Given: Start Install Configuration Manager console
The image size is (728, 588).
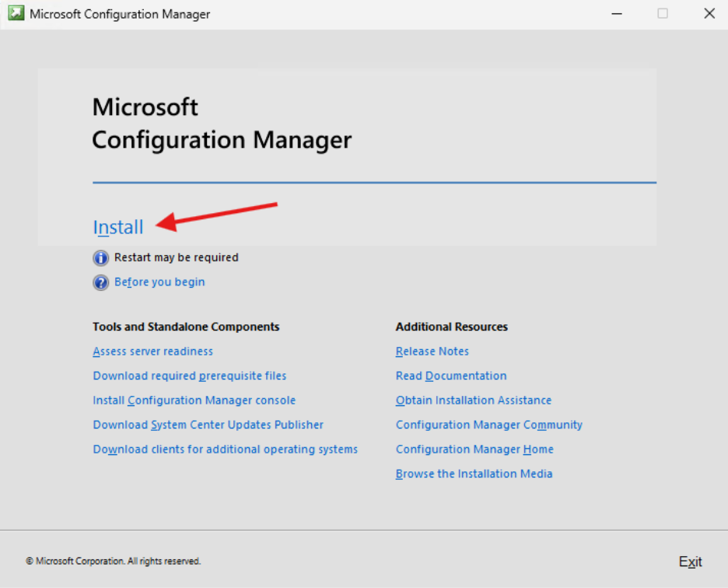Looking at the screenshot, I should pyautogui.click(x=194, y=400).
